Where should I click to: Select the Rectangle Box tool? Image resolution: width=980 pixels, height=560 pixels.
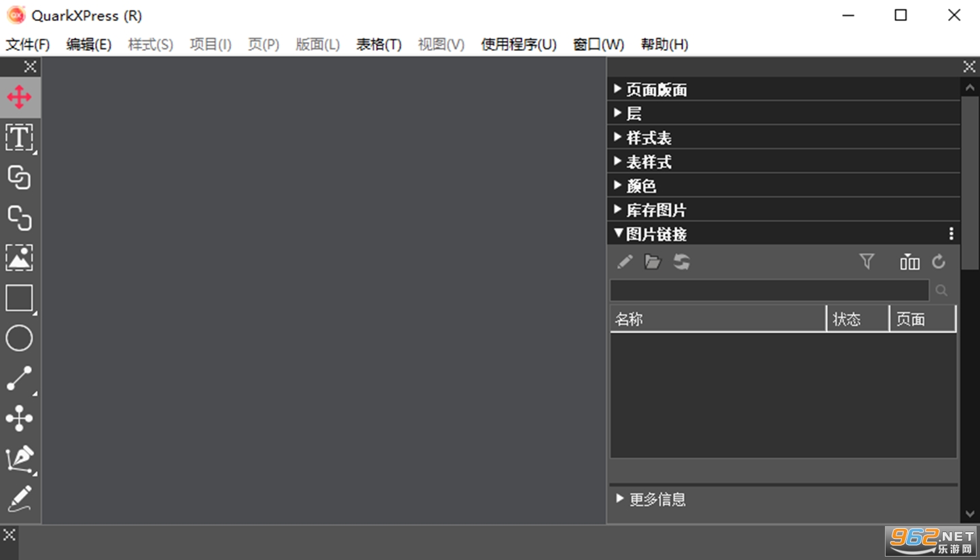pos(19,298)
